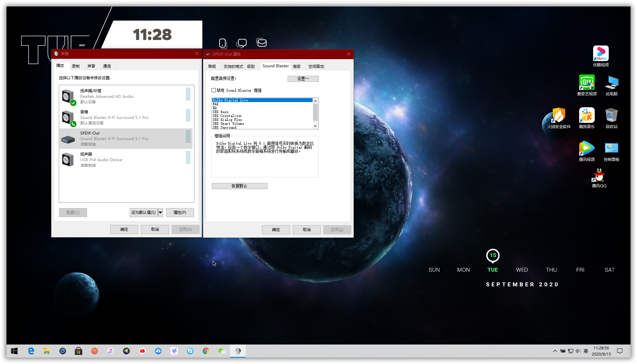The height and width of the screenshot is (364, 637).
Task: Select SPDIF-Out playback device
Action: coord(126,139)
